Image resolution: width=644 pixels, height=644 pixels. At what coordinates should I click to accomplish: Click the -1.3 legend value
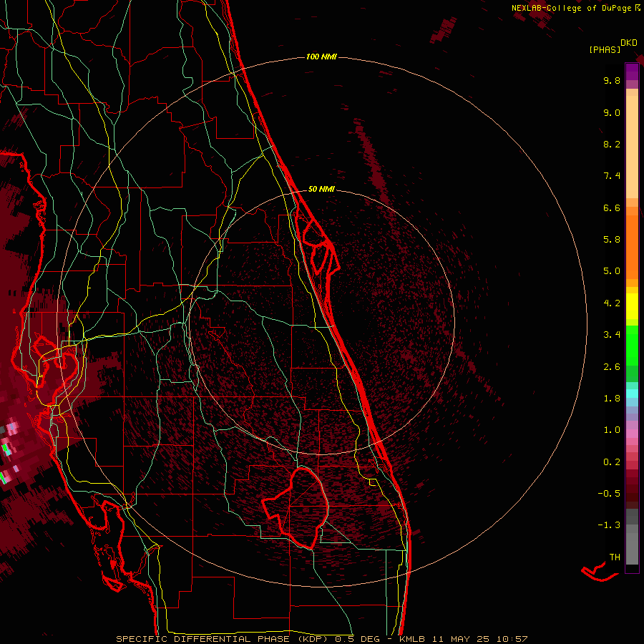point(609,525)
